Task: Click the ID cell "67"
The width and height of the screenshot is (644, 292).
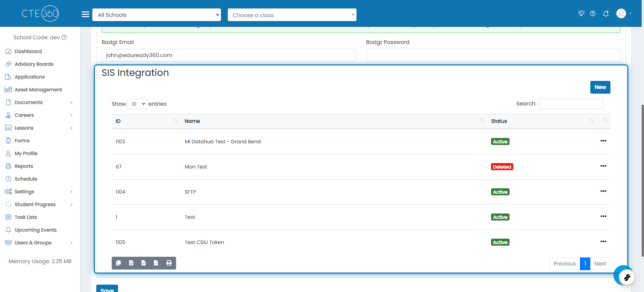Action: (119, 167)
